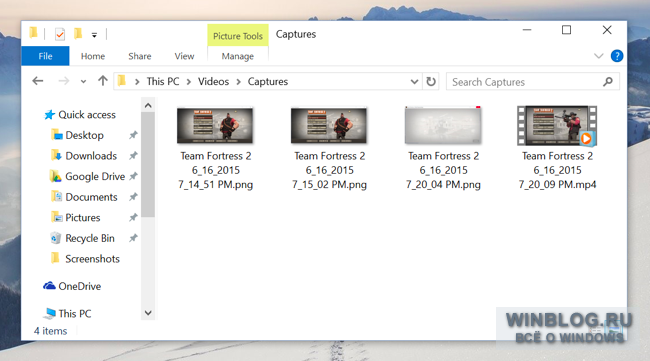
Task: Select the 7_20_04 PM.png thumbnail
Action: point(443,125)
